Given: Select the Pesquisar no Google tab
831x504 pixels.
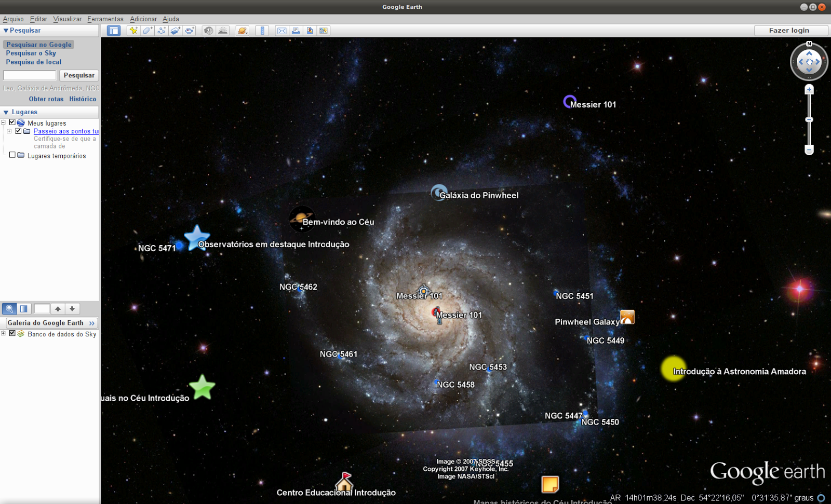Looking at the screenshot, I should tap(39, 45).
